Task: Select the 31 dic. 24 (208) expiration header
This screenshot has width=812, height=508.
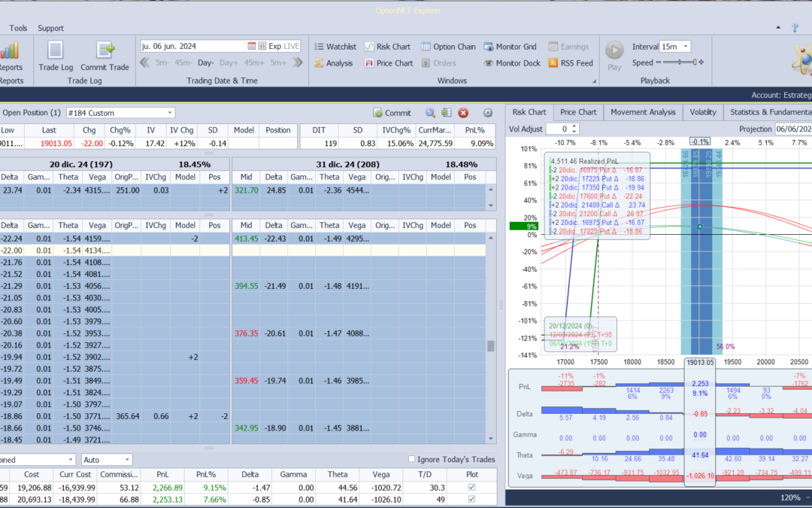Action: point(347,164)
